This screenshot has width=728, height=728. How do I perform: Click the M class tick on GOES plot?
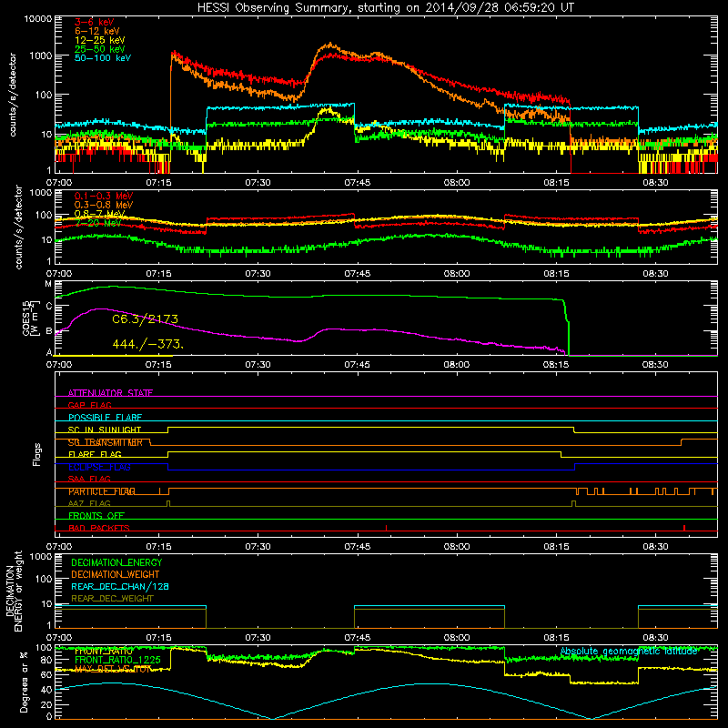pos(48,284)
